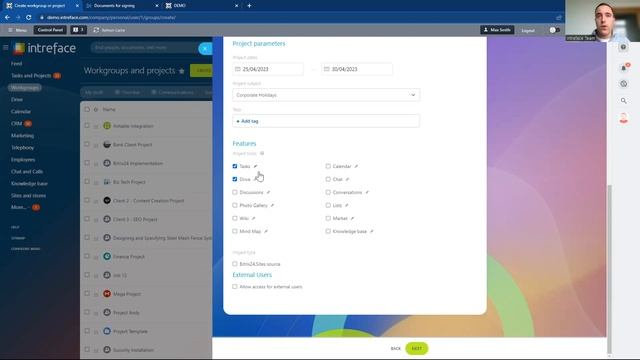Click the pencil icon next to Tasks
640x360 pixels.
click(x=255, y=166)
